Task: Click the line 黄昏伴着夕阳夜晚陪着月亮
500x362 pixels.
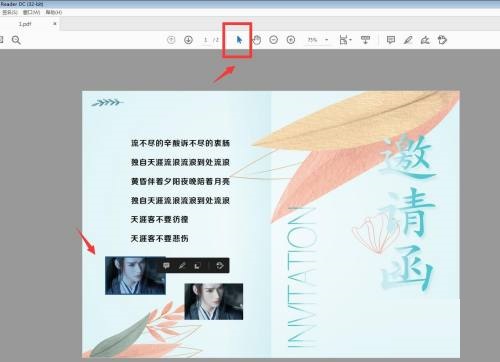Action: (x=180, y=181)
